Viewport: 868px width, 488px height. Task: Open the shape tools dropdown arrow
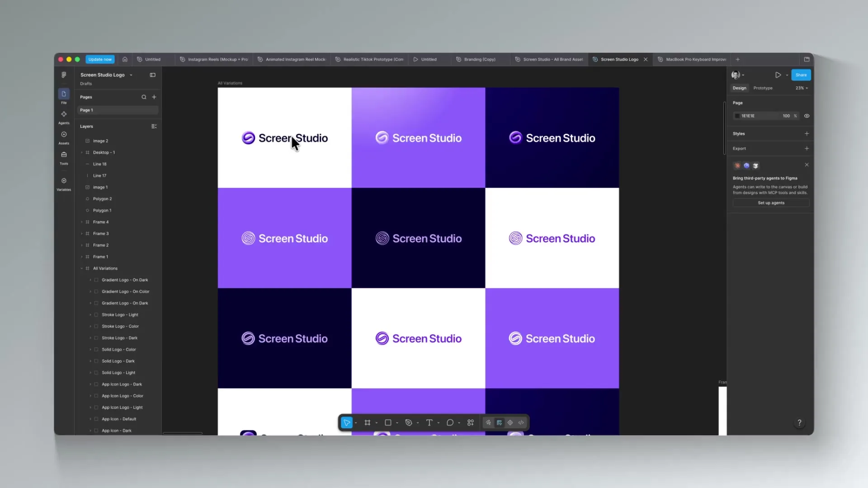[397, 423]
